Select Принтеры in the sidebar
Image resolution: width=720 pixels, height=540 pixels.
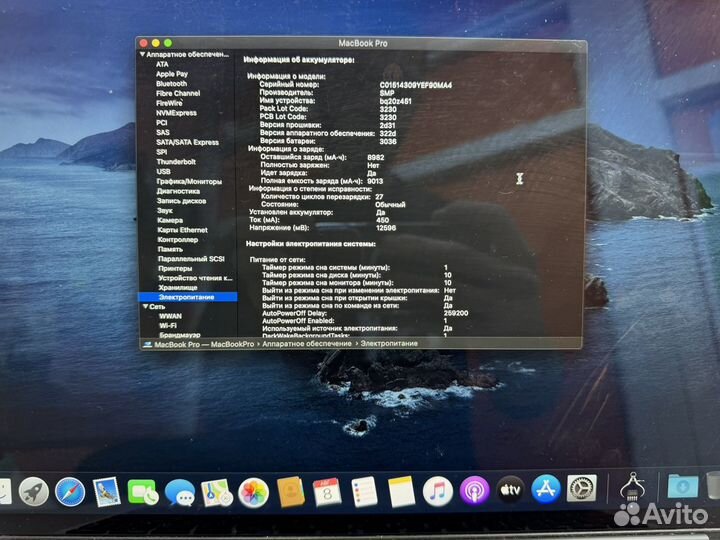(x=175, y=269)
